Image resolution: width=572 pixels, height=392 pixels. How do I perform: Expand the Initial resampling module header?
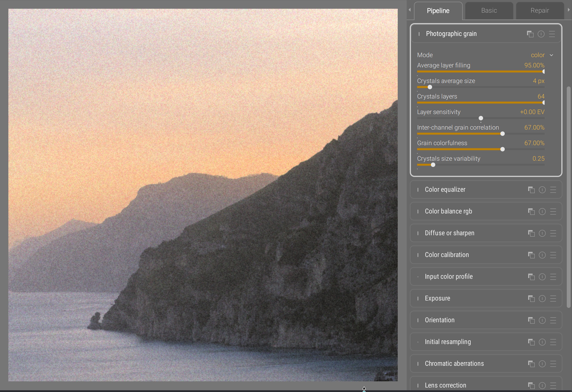(448, 342)
